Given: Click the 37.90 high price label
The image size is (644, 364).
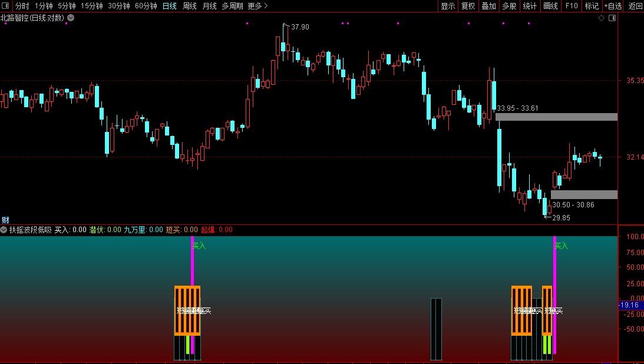Looking at the screenshot, I should (300, 27).
